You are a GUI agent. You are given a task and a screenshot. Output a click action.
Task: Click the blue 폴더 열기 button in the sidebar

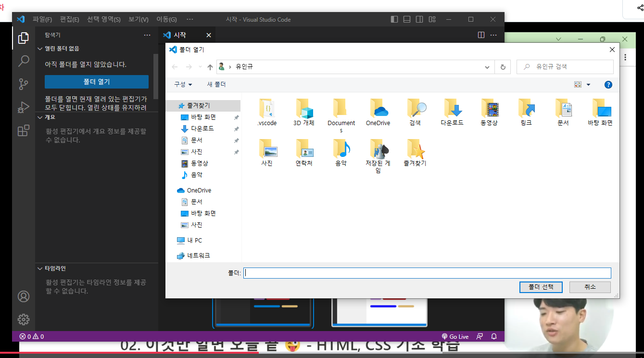tap(97, 82)
